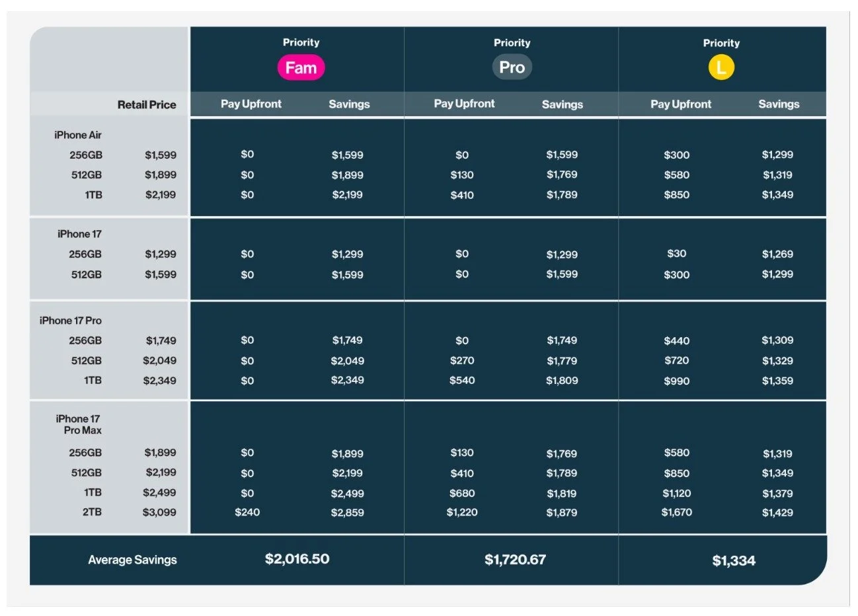Click Pay Upfront header under Priority Fam

pos(251,104)
